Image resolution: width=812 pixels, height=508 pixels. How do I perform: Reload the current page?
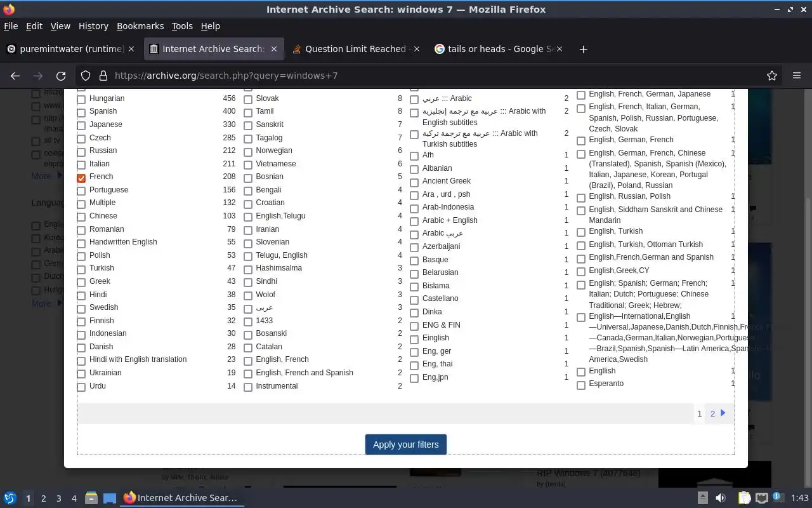(x=61, y=76)
